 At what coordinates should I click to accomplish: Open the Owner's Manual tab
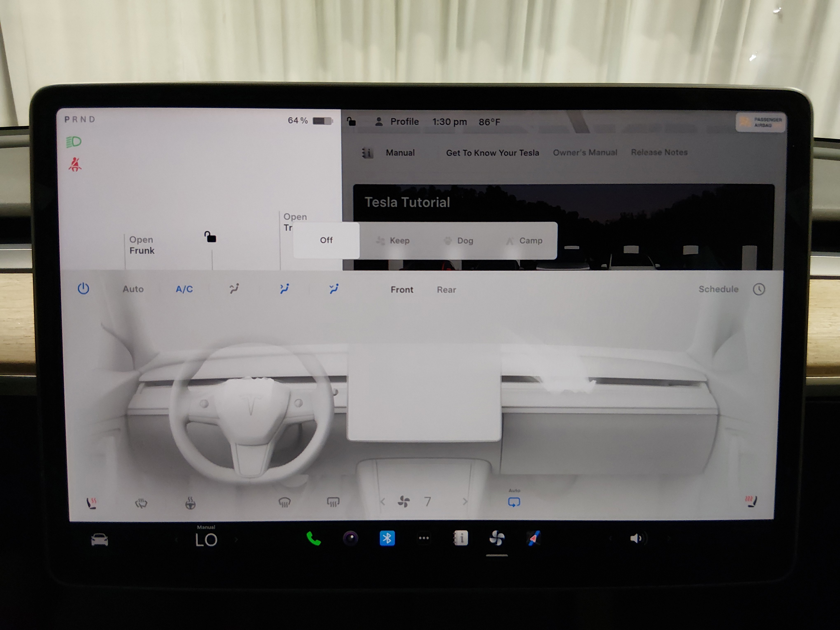pos(585,153)
